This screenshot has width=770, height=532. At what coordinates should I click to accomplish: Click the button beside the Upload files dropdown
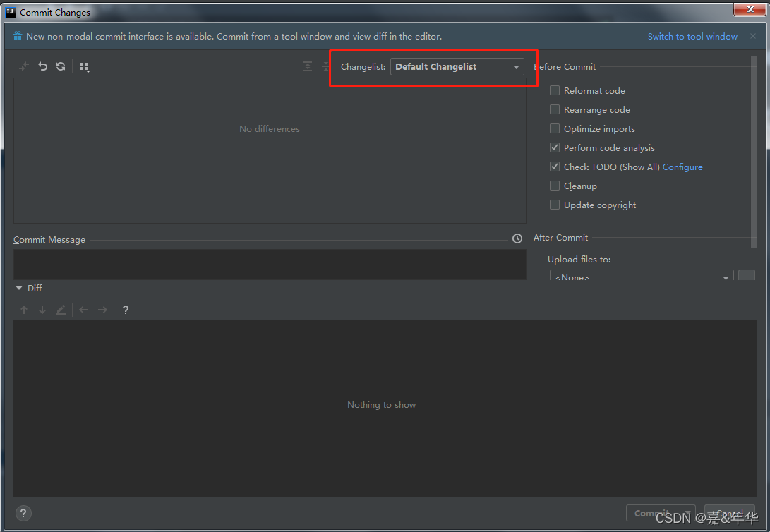click(x=747, y=275)
